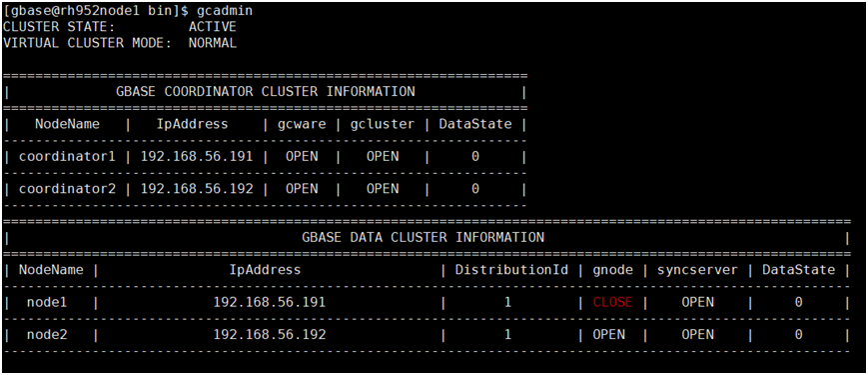Click the coordinator table IpAddress header
This screenshot has height=375, width=868.
click(x=192, y=124)
